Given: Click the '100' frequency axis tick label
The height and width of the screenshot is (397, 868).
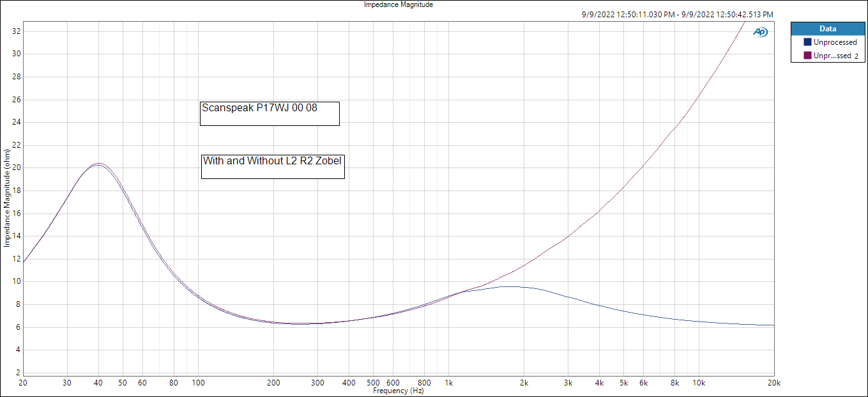Looking at the screenshot, I should 198,383.
